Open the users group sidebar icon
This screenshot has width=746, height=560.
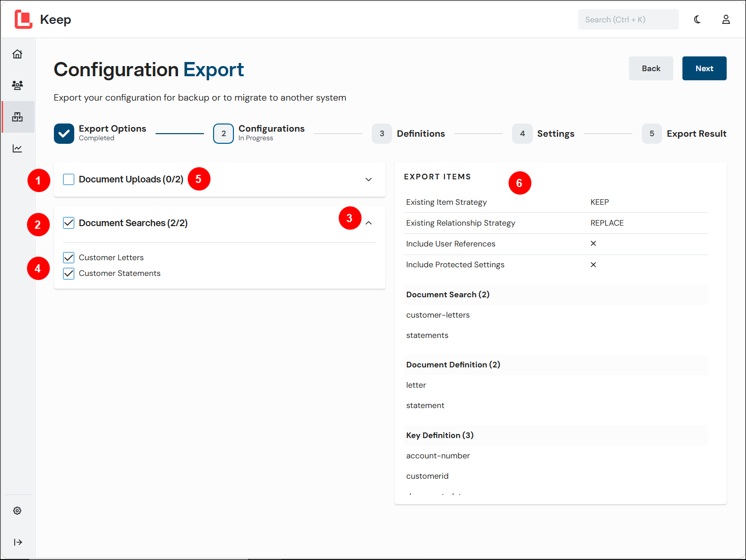pyautogui.click(x=17, y=85)
